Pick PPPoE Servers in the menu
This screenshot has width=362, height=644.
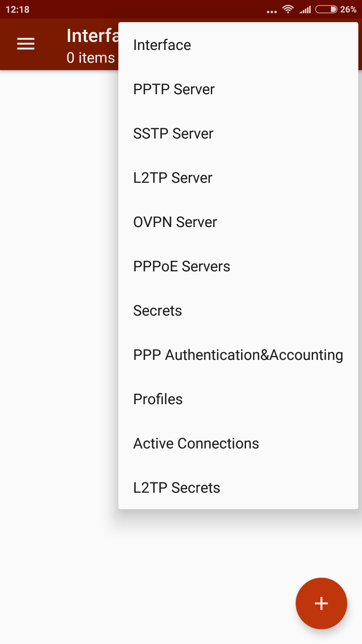tap(182, 266)
